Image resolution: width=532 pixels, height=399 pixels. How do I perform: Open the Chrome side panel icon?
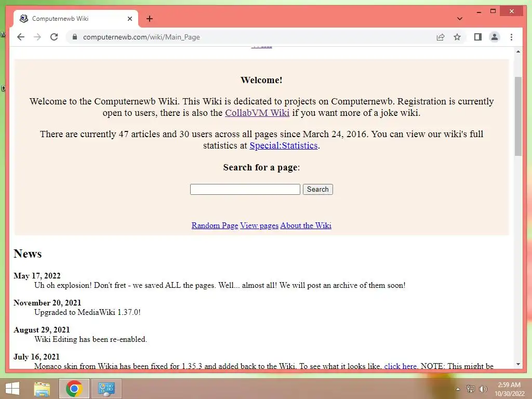[478, 37]
